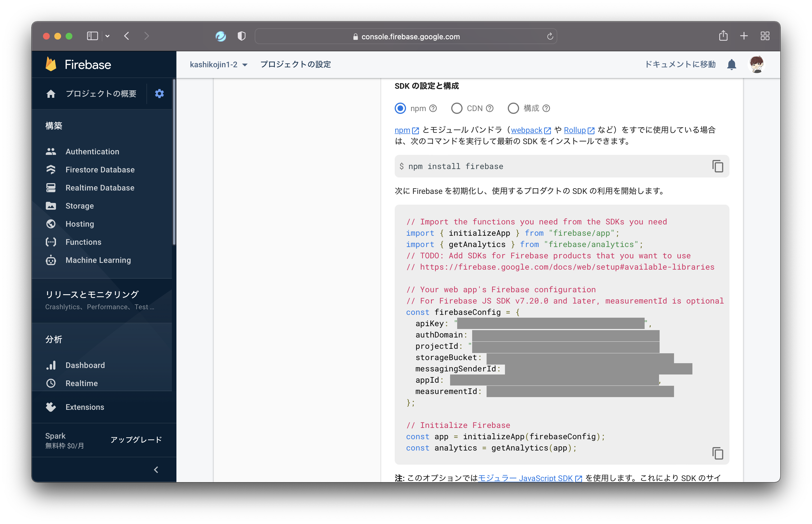
Task: Select the 構成 radio button
Action: [513, 108]
